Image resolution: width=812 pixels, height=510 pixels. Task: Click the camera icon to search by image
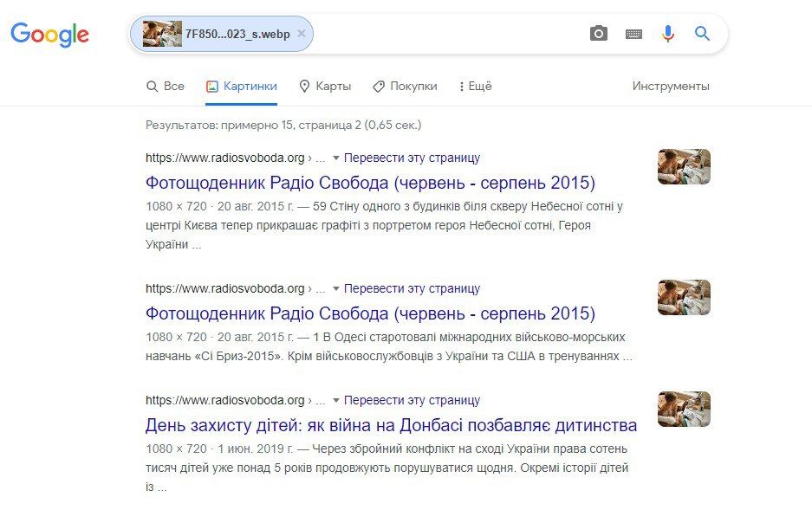coord(598,33)
